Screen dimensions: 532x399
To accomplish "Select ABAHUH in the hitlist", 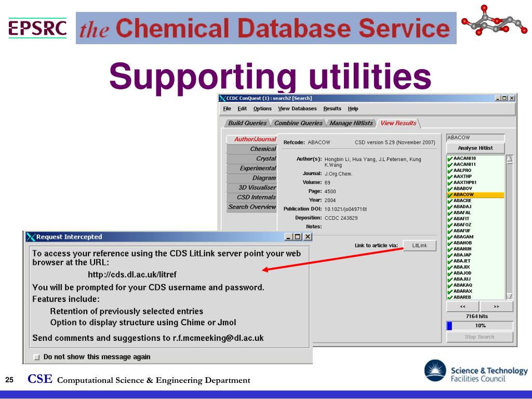I will click(x=462, y=249).
